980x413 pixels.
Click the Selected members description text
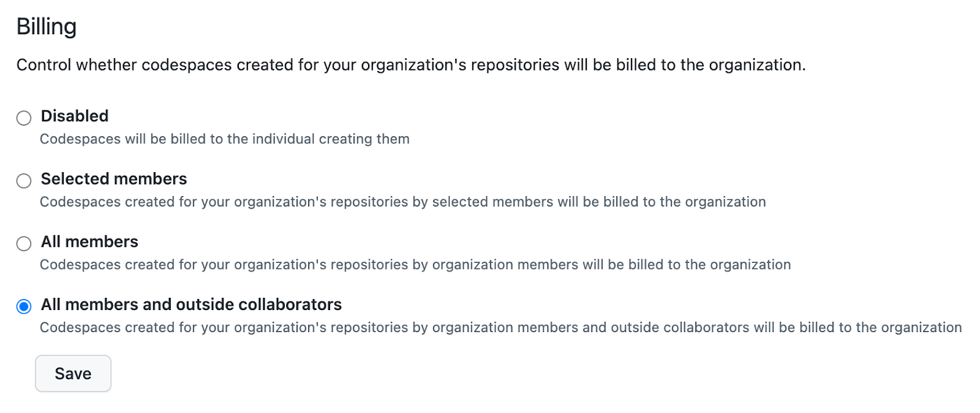coord(402,202)
